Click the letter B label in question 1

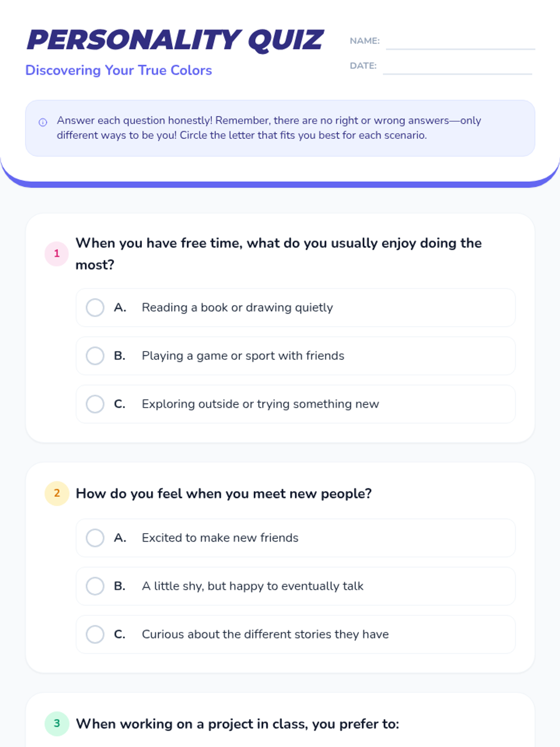119,356
